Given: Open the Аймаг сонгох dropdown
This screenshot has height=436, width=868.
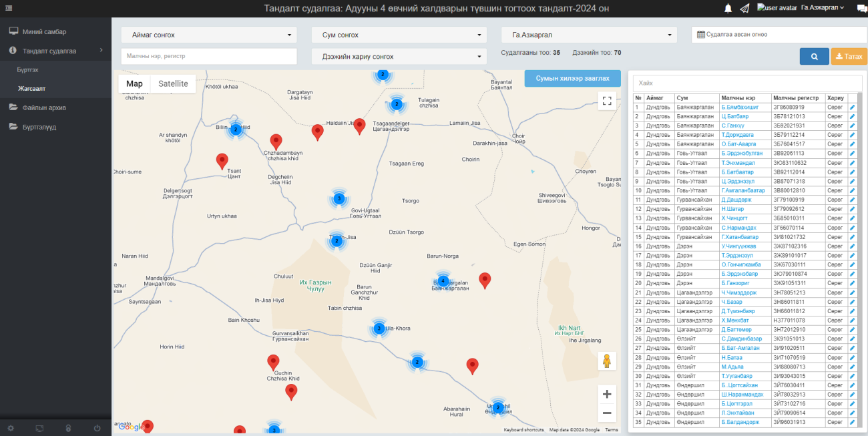Looking at the screenshot, I should pyautogui.click(x=209, y=35).
